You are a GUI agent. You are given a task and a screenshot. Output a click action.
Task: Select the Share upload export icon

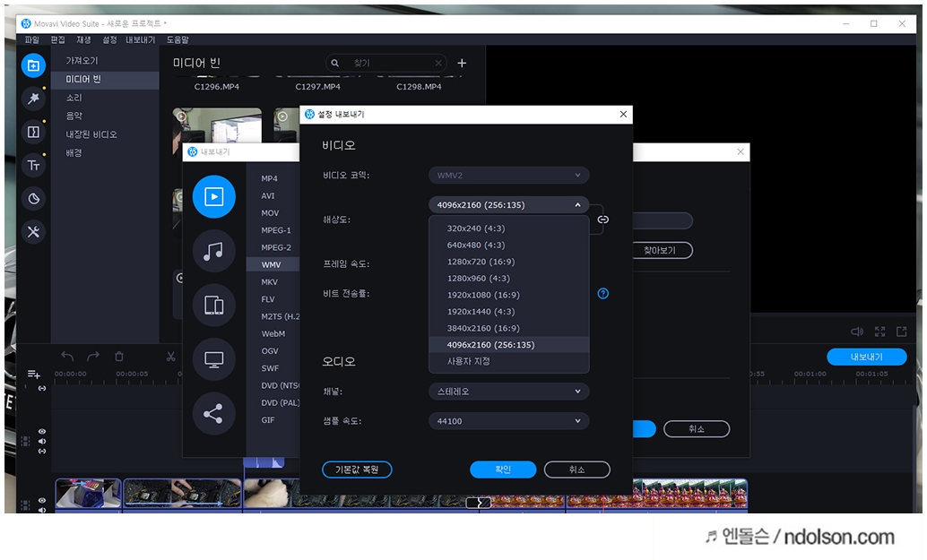[x=214, y=413]
